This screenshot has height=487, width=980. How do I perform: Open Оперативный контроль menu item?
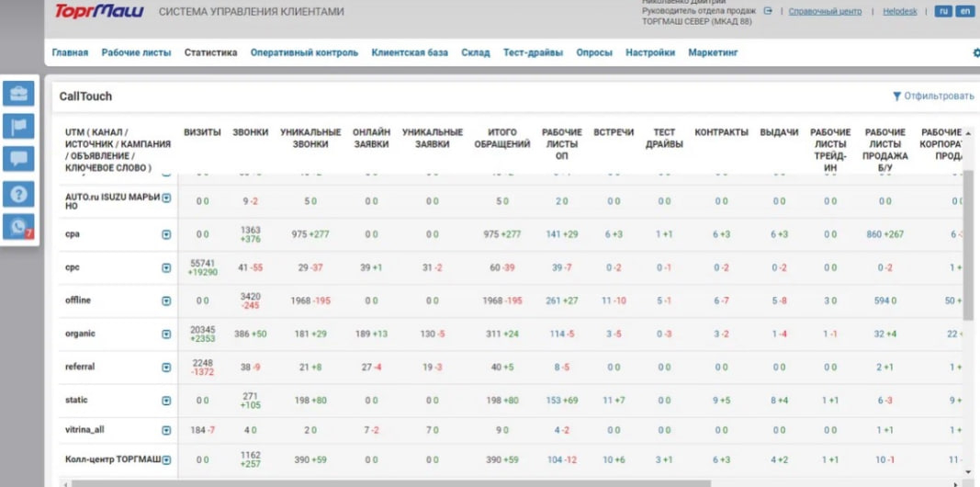[x=304, y=52]
